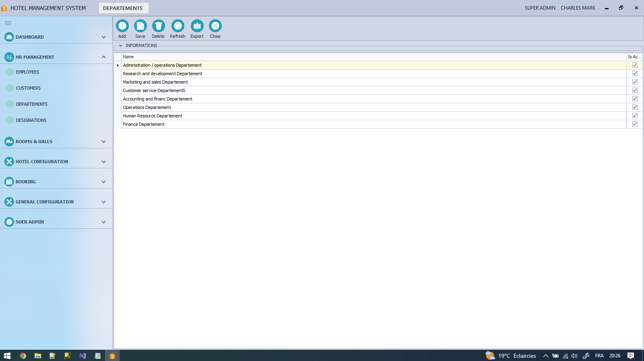The image size is (644, 361).
Task: Click the Booking calendar icon
Action: pyautogui.click(x=9, y=182)
